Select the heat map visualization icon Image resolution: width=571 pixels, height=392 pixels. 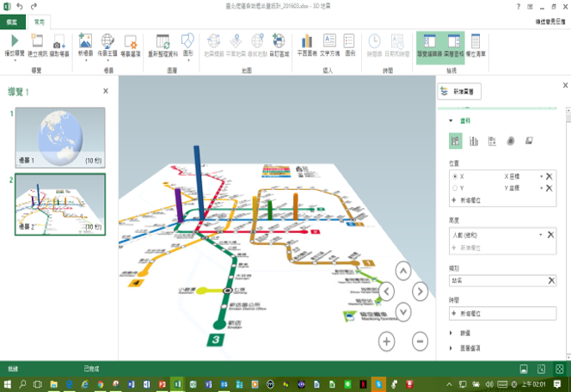pyautogui.click(x=511, y=141)
